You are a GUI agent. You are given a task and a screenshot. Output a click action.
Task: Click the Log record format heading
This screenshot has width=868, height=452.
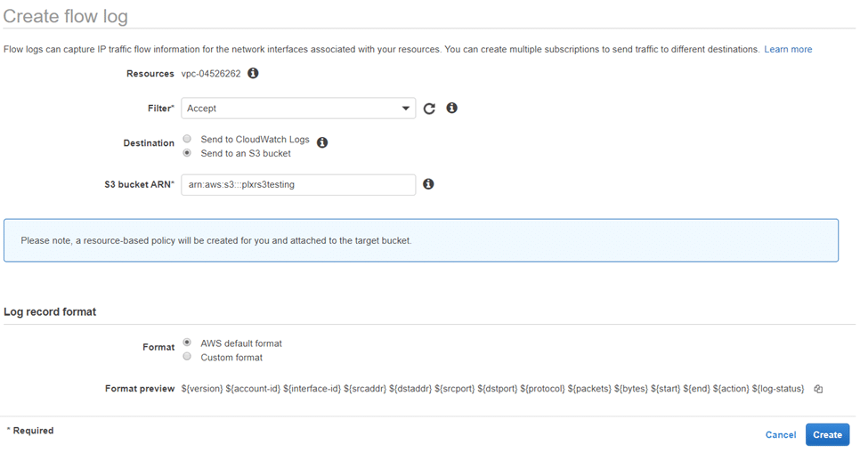[x=50, y=311]
